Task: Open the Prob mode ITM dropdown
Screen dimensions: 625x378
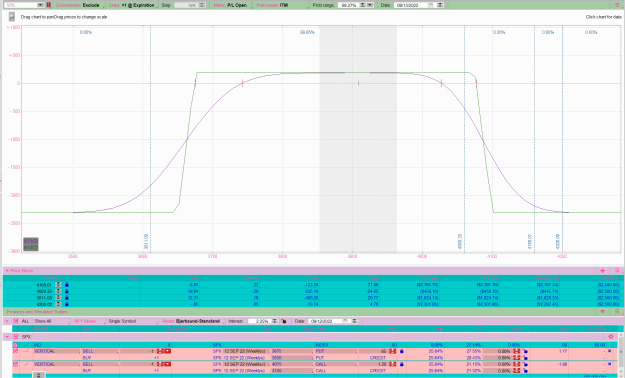Action: point(284,5)
